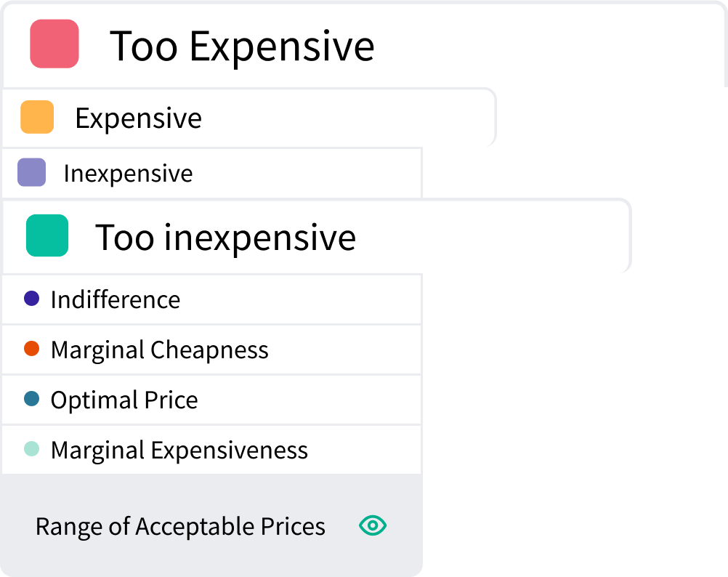The image size is (728, 577).
Task: Choose the Inexpensive legend row
Action: 211,173
